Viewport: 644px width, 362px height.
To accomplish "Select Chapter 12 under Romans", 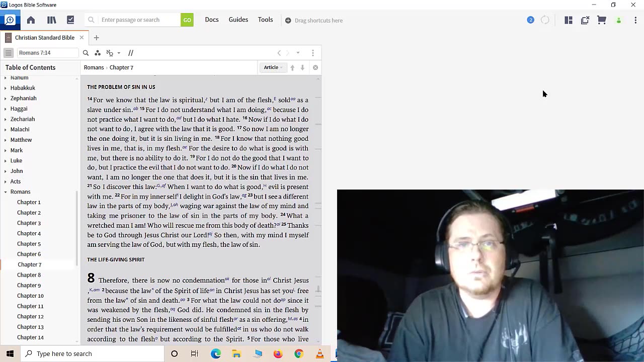I will pyautogui.click(x=30, y=316).
